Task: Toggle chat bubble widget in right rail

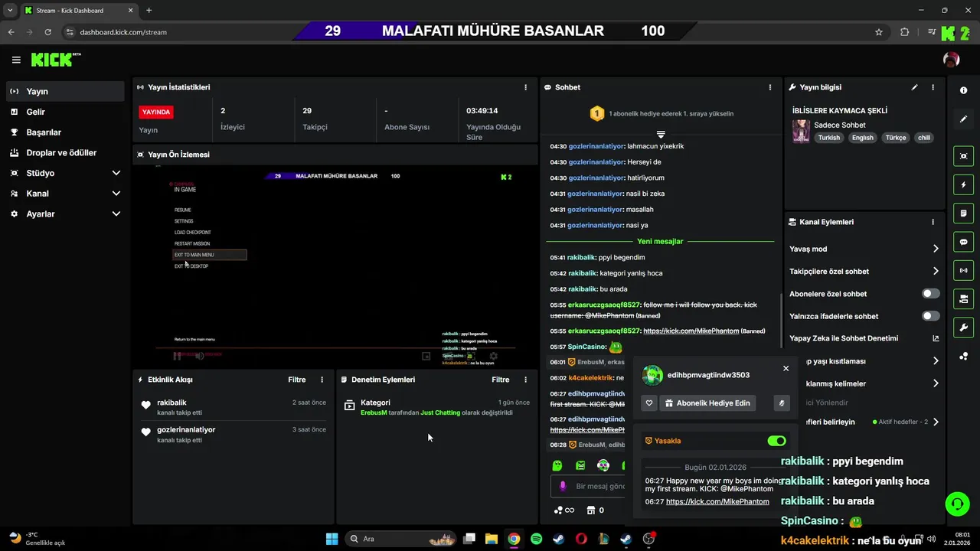Action: [963, 242]
